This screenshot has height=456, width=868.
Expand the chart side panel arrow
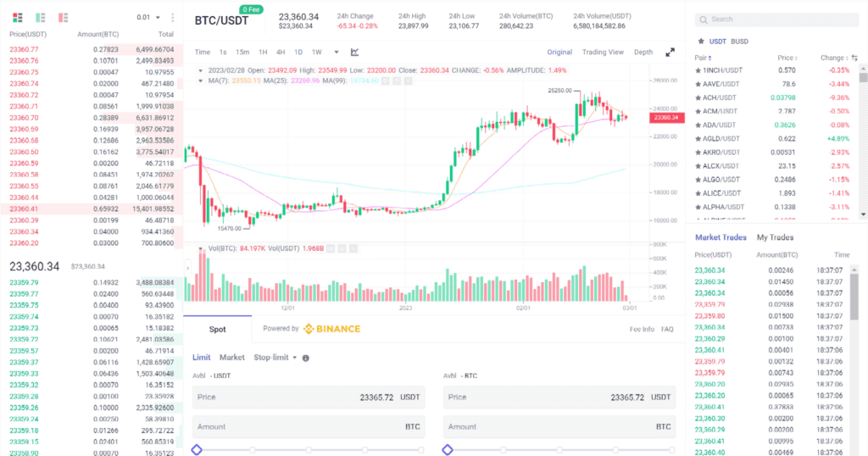coord(187,269)
